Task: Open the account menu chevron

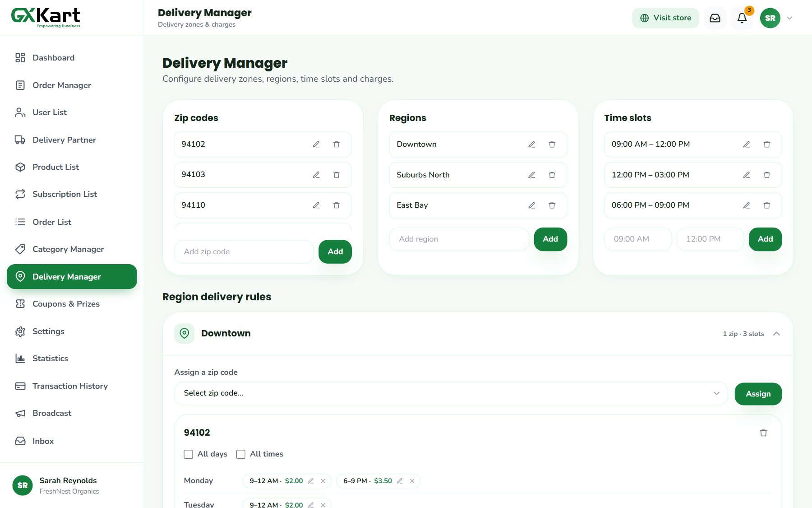Action: tap(789, 18)
